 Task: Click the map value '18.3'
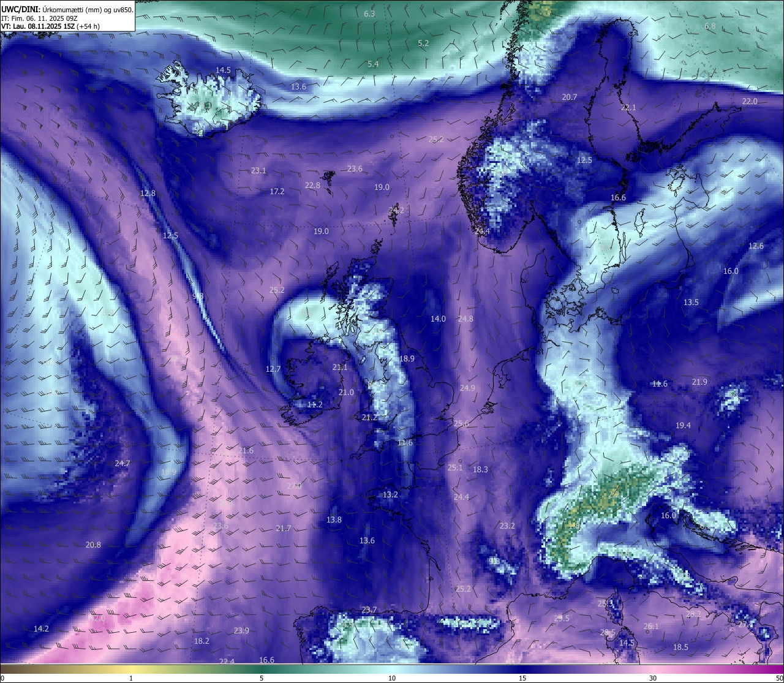[480, 469]
